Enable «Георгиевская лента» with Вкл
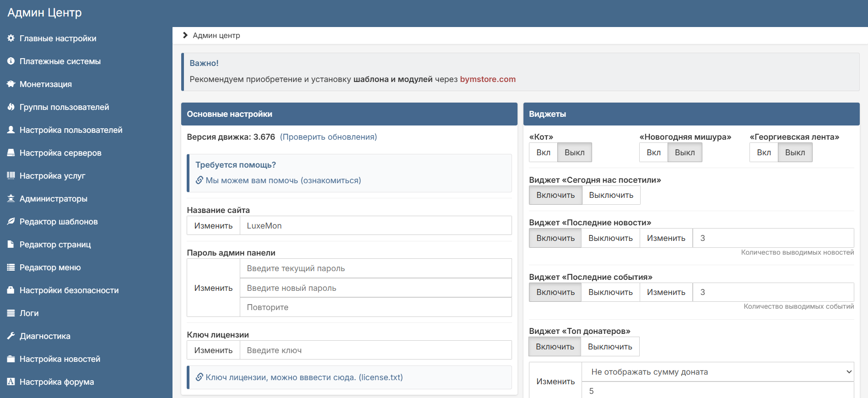The height and width of the screenshot is (398, 868). pyautogui.click(x=764, y=153)
